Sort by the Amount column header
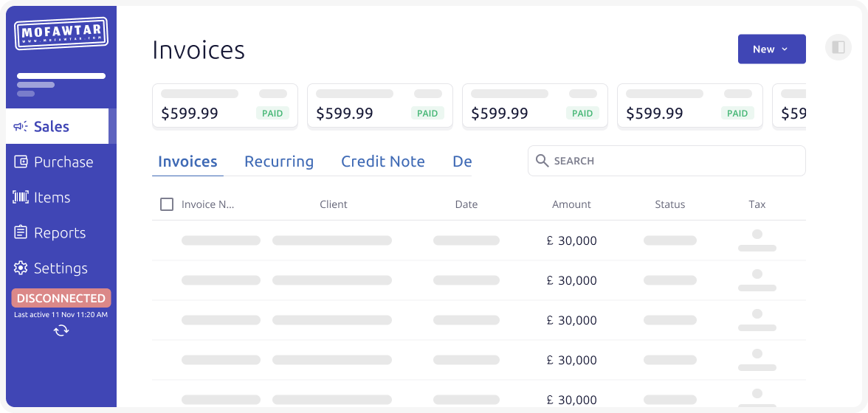Image resolution: width=868 pixels, height=413 pixels. [x=571, y=204]
